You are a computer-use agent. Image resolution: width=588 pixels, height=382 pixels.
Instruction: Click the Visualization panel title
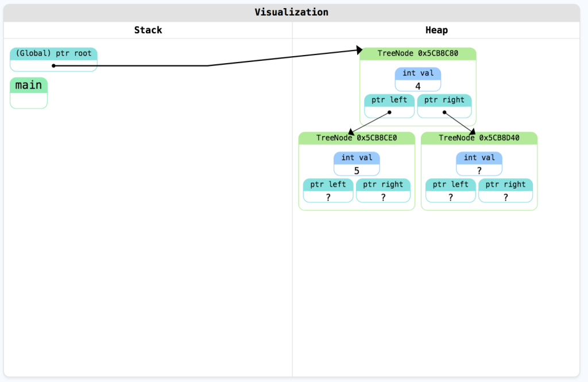pyautogui.click(x=292, y=12)
